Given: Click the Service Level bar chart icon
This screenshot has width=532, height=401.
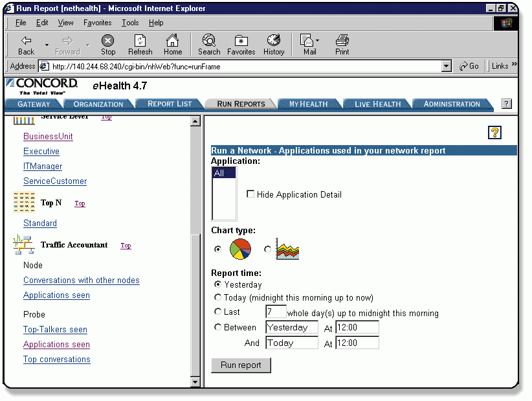Looking at the screenshot, I should click(24, 120).
